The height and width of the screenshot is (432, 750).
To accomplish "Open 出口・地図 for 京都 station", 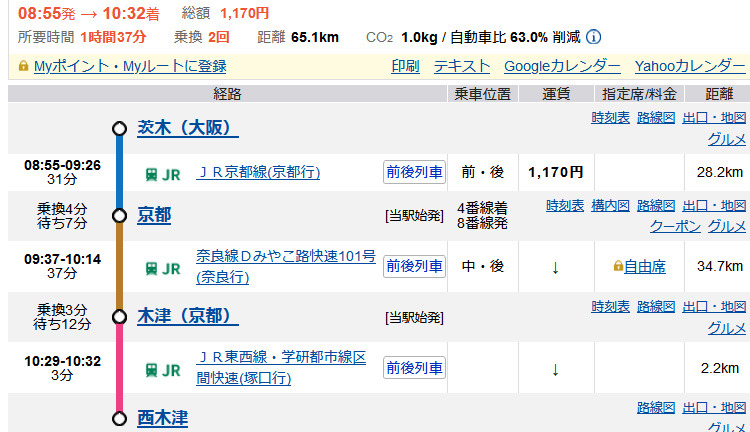I will coord(714,206).
